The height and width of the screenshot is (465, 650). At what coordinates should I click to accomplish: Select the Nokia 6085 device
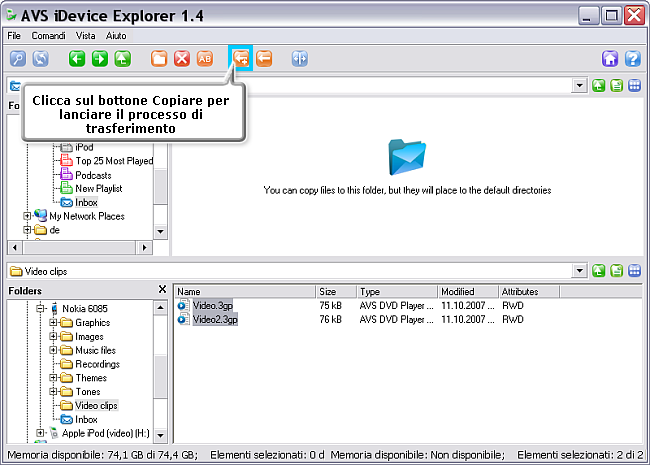tap(85, 308)
